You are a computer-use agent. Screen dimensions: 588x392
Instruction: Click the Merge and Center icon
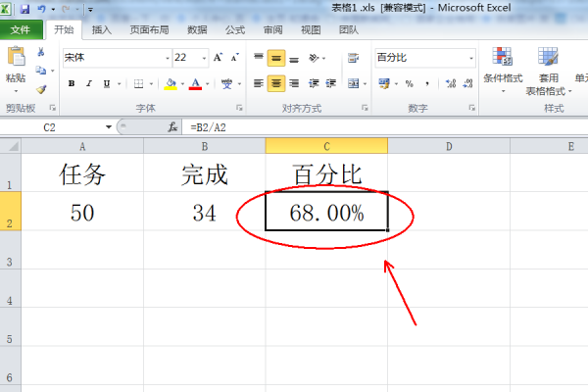(x=353, y=83)
